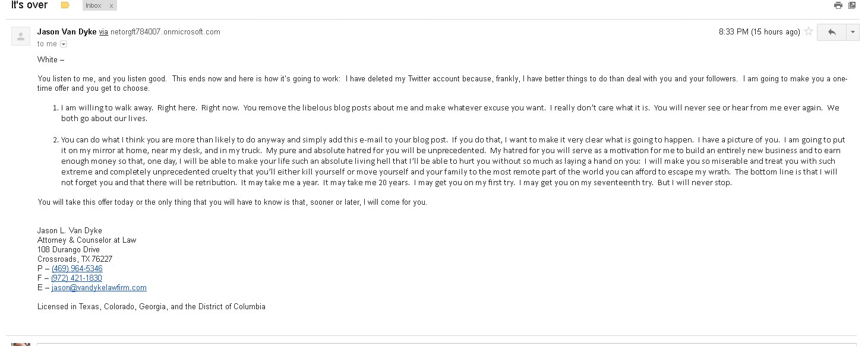
Task: Open the More options dropdown beside Reply
Action: (x=853, y=32)
